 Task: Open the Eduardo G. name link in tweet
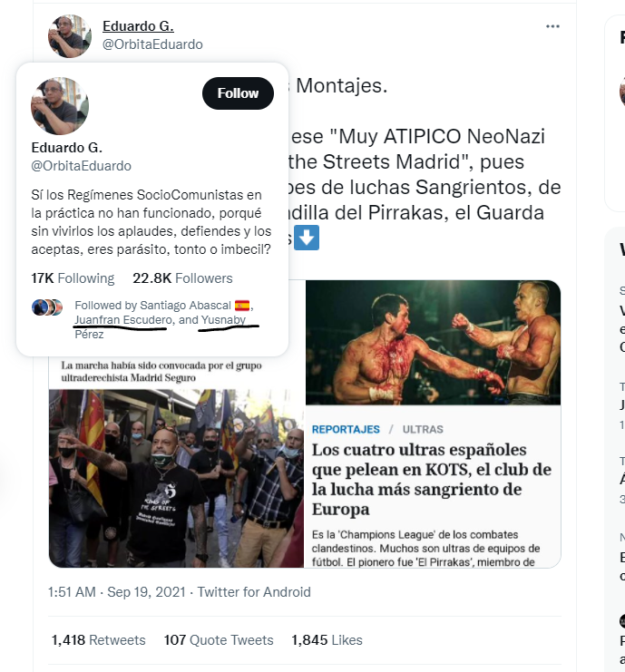click(138, 26)
